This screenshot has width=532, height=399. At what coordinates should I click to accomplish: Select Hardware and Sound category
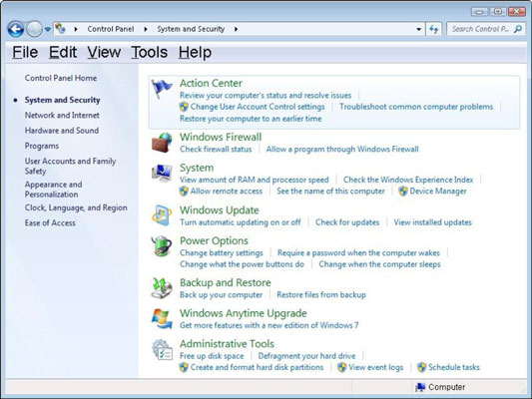click(62, 131)
